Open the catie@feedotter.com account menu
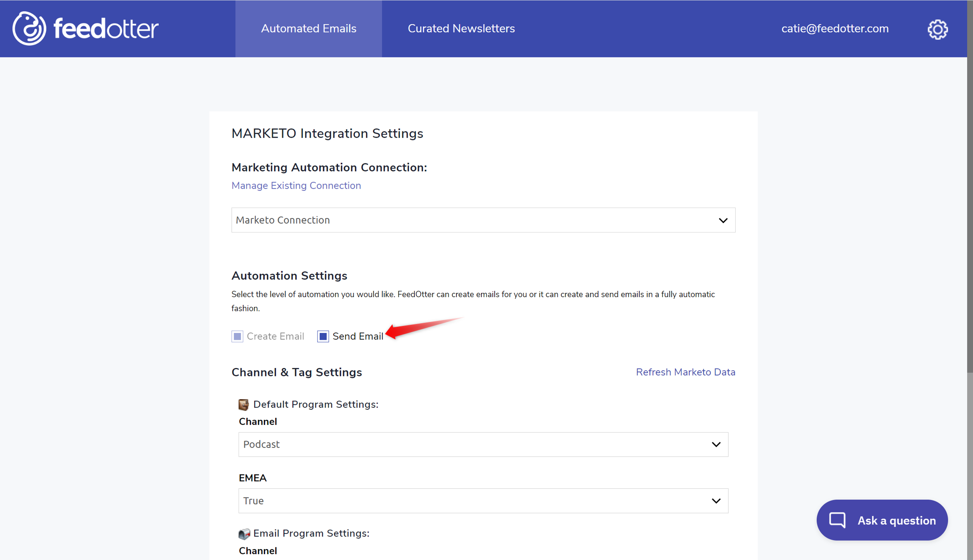Image resolution: width=973 pixels, height=560 pixels. click(834, 29)
